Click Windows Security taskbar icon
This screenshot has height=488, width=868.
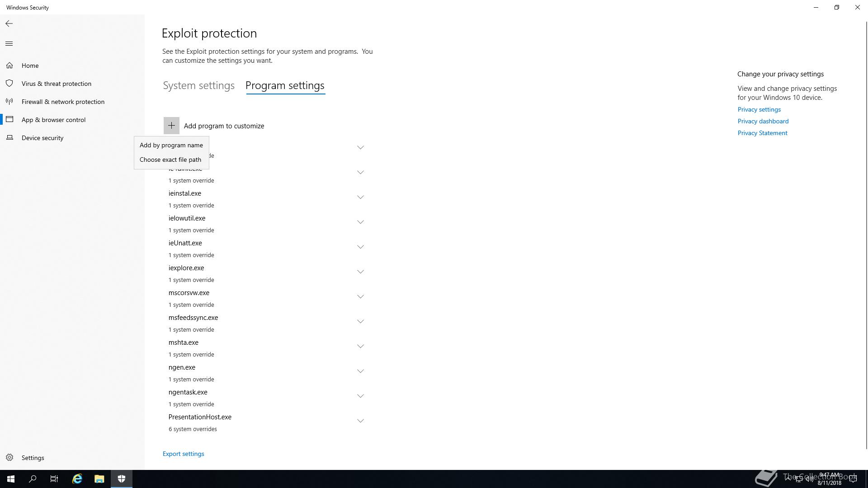tap(122, 479)
